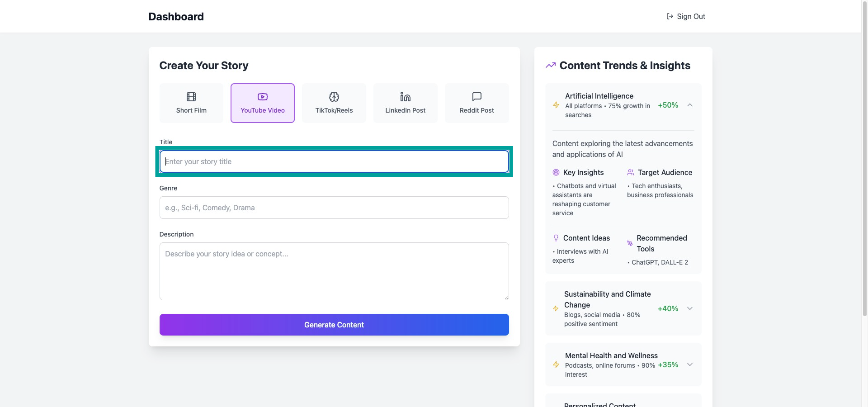Click the trending arrow icon beside Content Trends
Viewport: 868px width, 407px height.
pyautogui.click(x=551, y=66)
